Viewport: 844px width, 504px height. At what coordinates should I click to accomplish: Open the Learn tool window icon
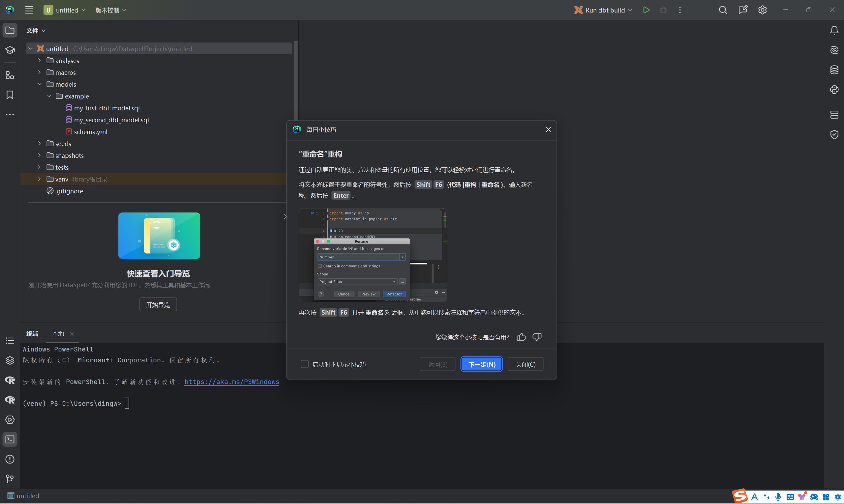[x=10, y=50]
